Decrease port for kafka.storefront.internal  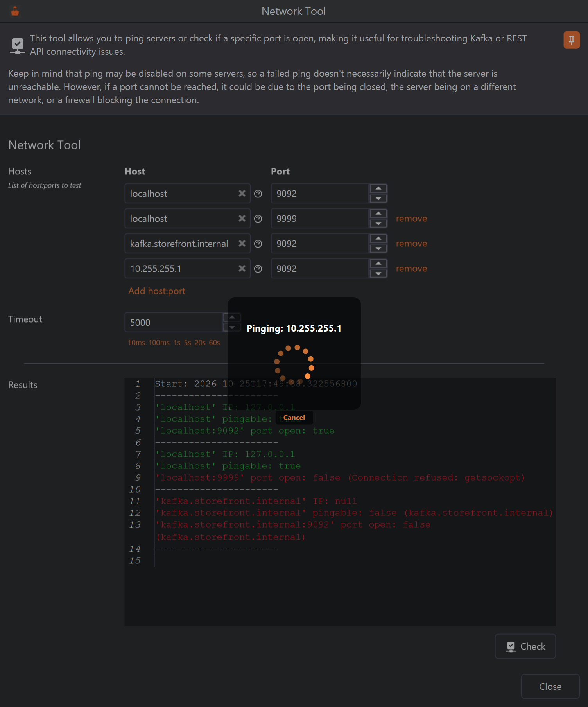[378, 248]
